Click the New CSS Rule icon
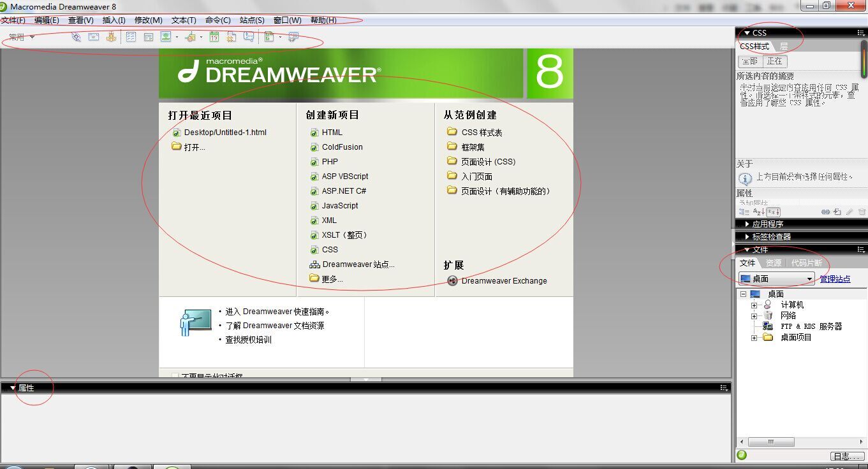Image resolution: width=868 pixels, height=469 pixels. click(837, 212)
